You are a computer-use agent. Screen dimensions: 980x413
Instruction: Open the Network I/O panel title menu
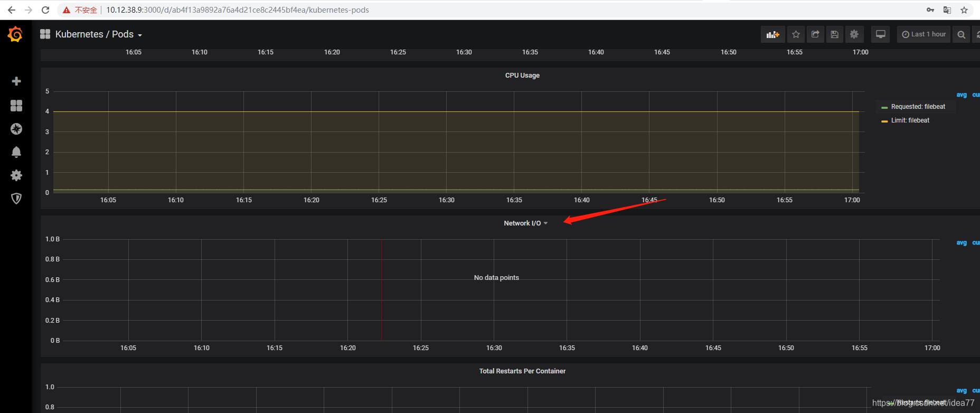point(525,223)
